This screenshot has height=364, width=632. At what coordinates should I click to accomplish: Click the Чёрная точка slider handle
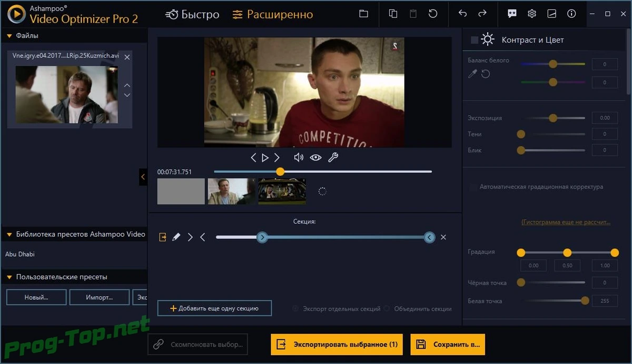click(x=521, y=282)
